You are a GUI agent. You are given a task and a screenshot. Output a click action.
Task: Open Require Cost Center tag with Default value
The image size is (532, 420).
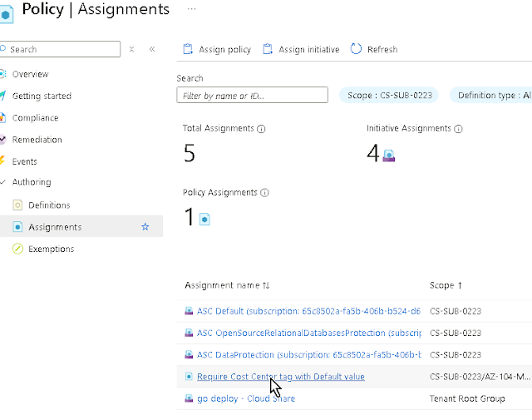point(281,377)
